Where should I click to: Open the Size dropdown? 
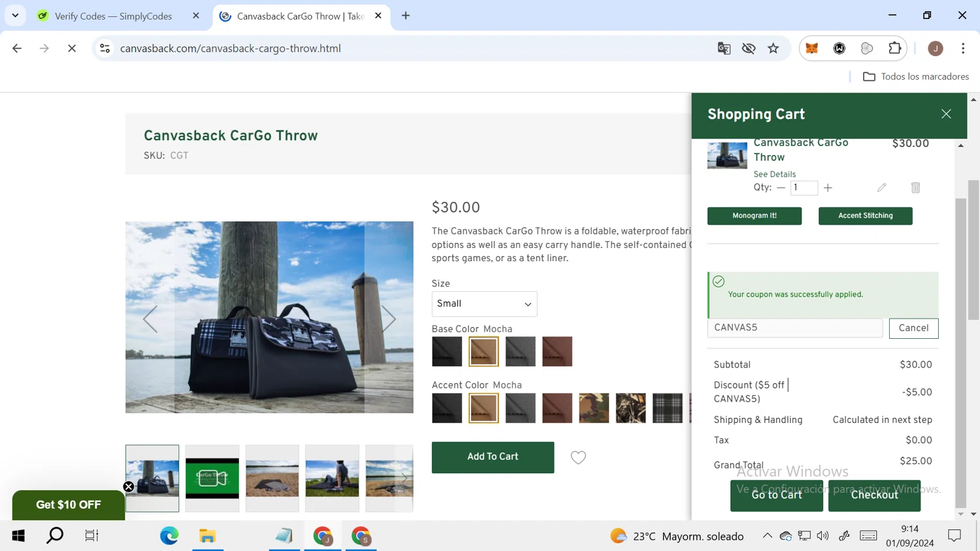click(x=484, y=304)
